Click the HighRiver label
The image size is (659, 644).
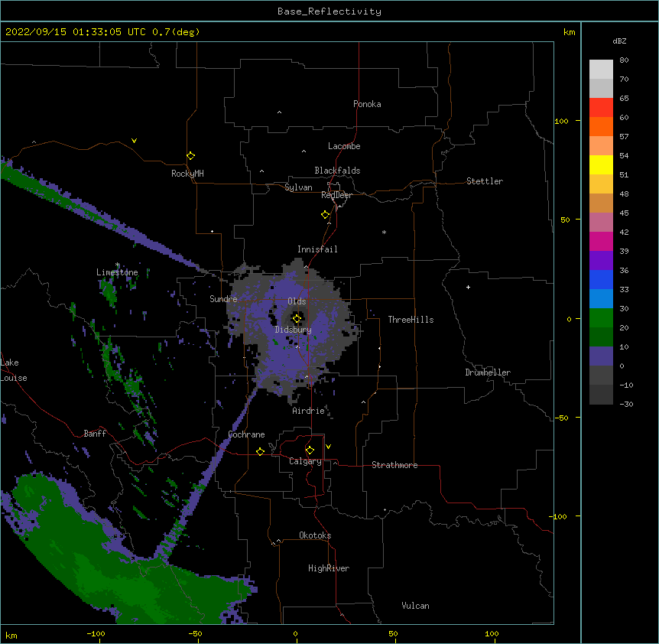coord(329,568)
